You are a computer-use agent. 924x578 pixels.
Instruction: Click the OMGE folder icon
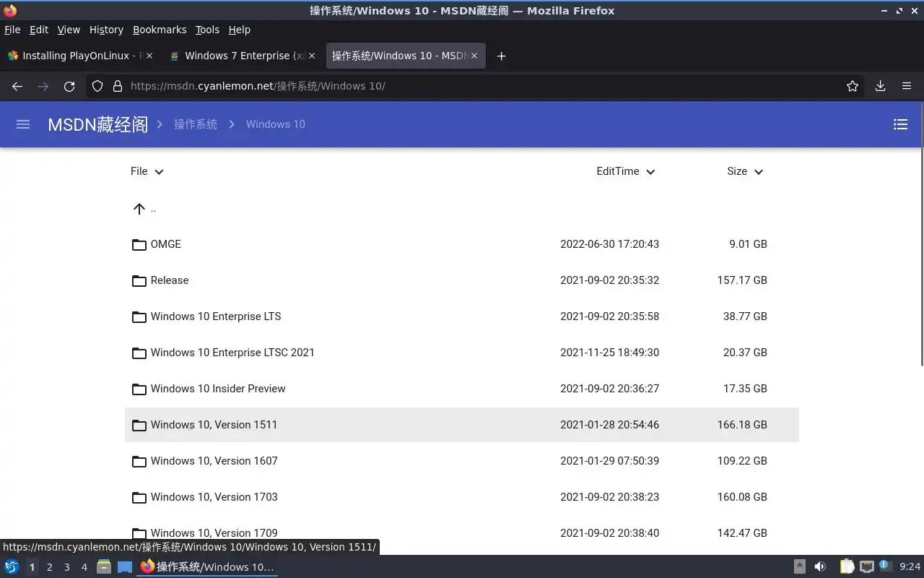coord(139,244)
